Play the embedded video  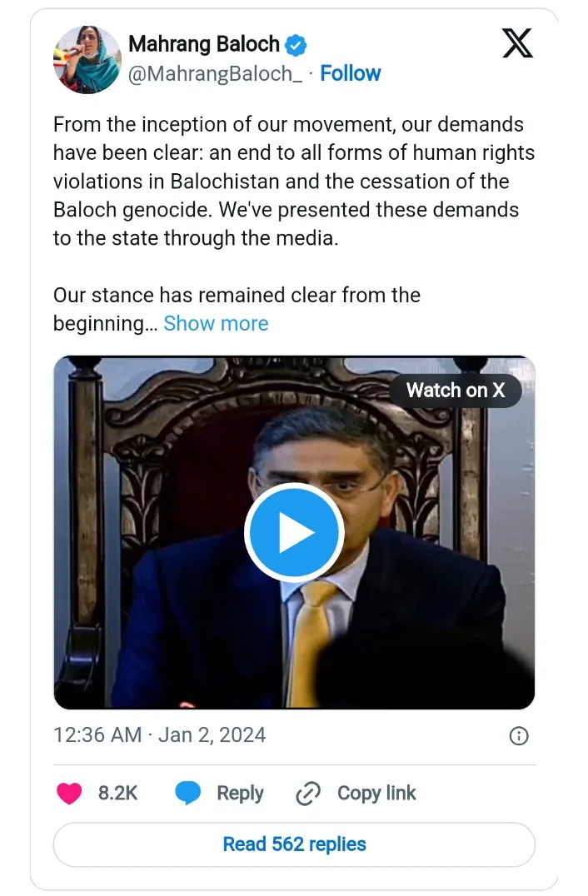click(293, 532)
